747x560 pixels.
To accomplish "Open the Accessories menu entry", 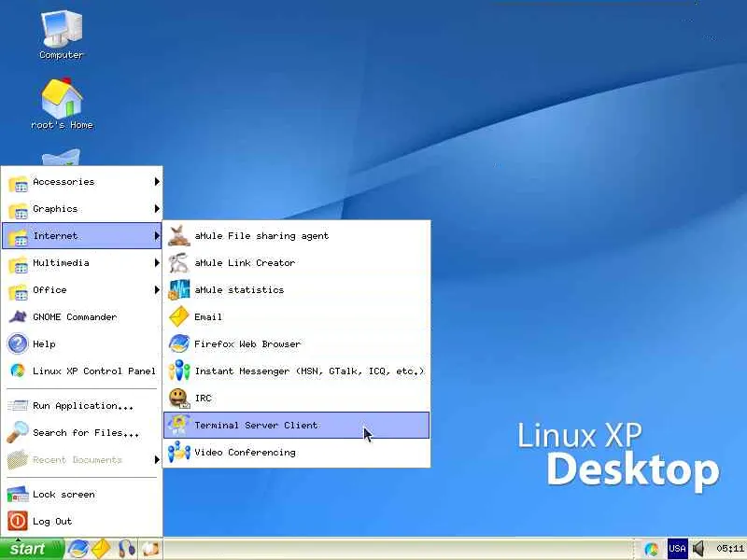I will (x=82, y=182).
